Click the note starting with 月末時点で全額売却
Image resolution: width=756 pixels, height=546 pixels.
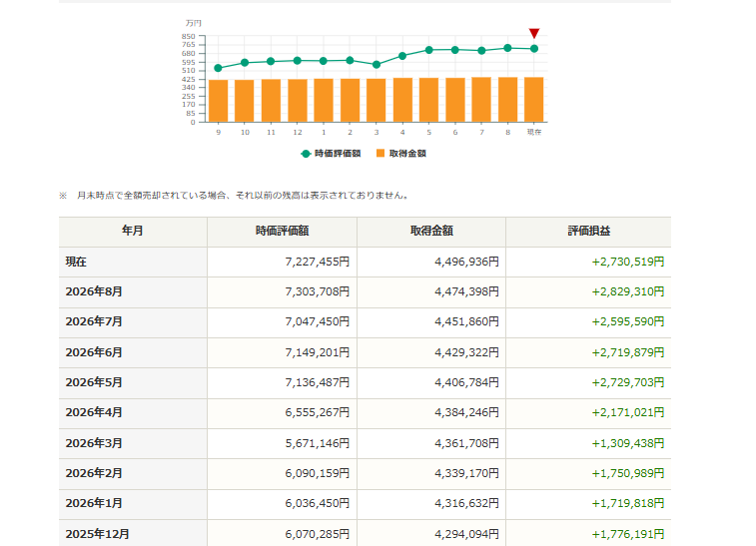pyautogui.click(x=243, y=196)
